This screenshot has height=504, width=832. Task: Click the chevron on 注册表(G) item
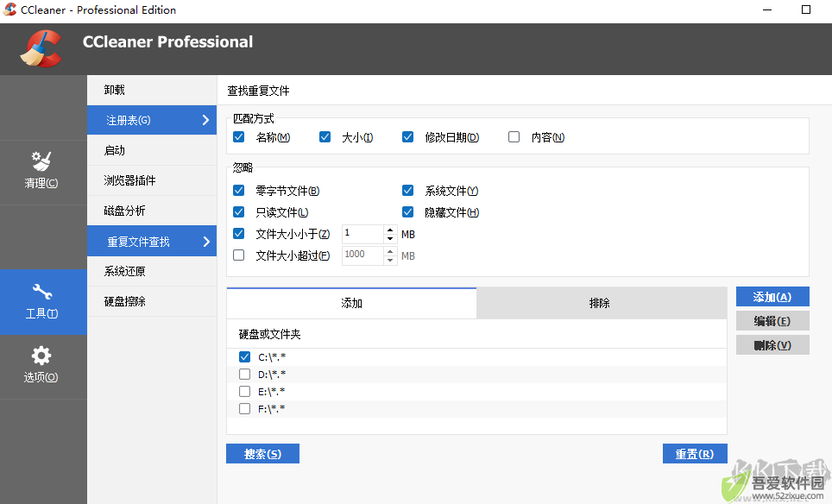(x=206, y=121)
